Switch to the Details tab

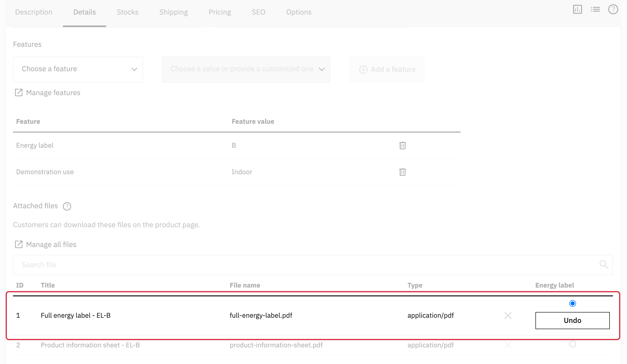click(85, 12)
